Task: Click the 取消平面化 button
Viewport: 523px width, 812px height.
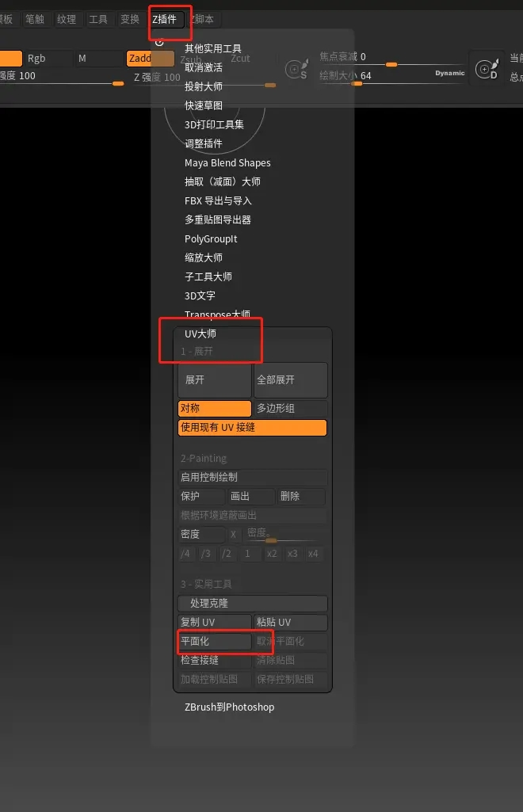Action: tap(291, 642)
